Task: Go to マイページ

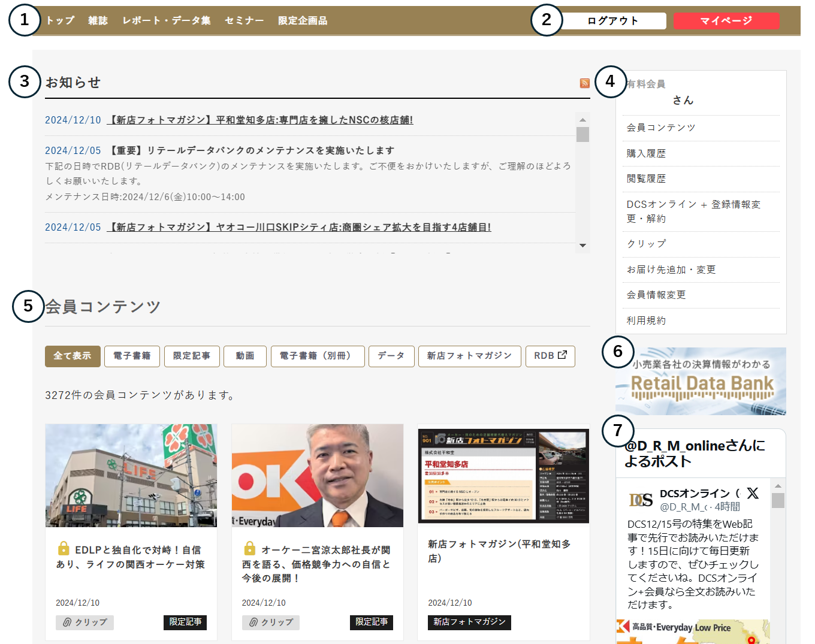Action: (726, 21)
